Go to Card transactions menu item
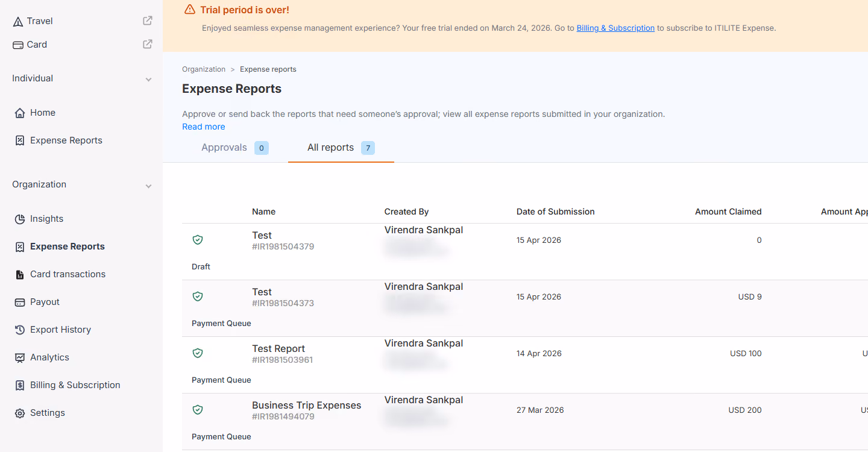Image resolution: width=868 pixels, height=452 pixels. (68, 274)
